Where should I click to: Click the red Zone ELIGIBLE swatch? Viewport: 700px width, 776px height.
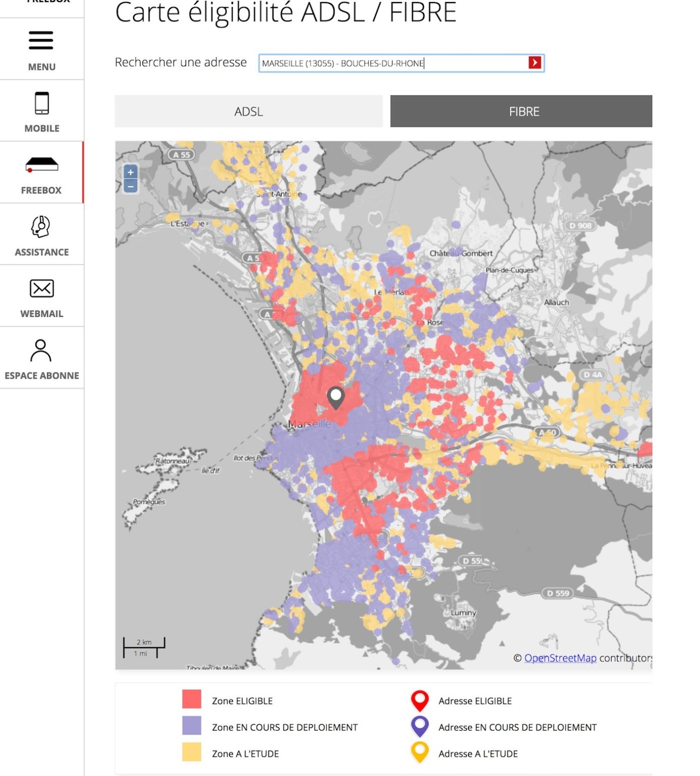click(x=192, y=699)
